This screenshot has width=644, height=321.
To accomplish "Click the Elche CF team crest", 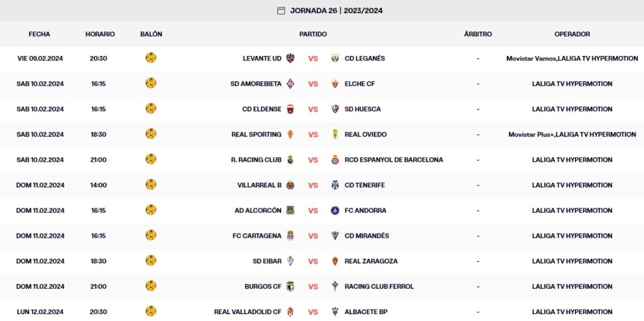I will [x=335, y=84].
